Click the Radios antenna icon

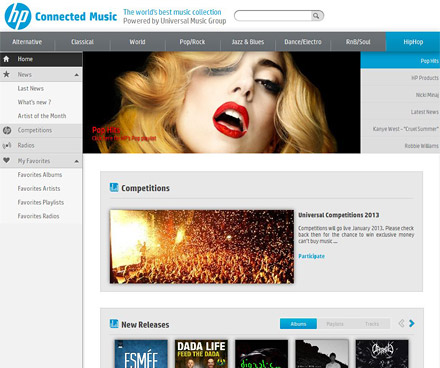pyautogui.click(x=7, y=145)
